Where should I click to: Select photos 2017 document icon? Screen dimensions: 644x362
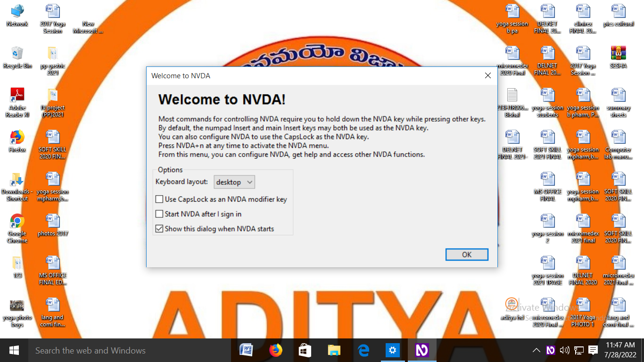53,224
